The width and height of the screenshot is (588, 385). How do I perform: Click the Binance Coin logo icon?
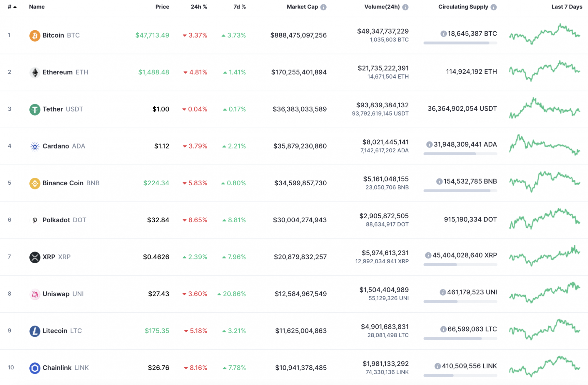click(x=35, y=183)
